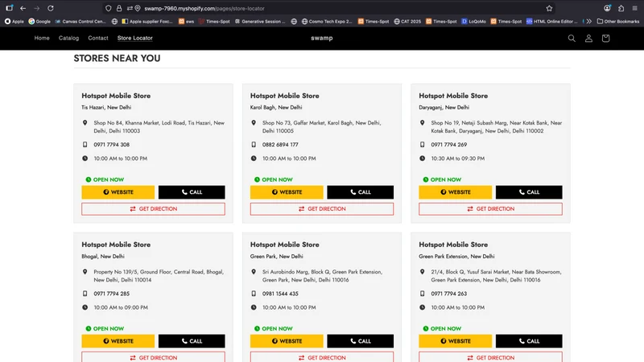
Task: Click the swamp store logo text
Action: 321,38
